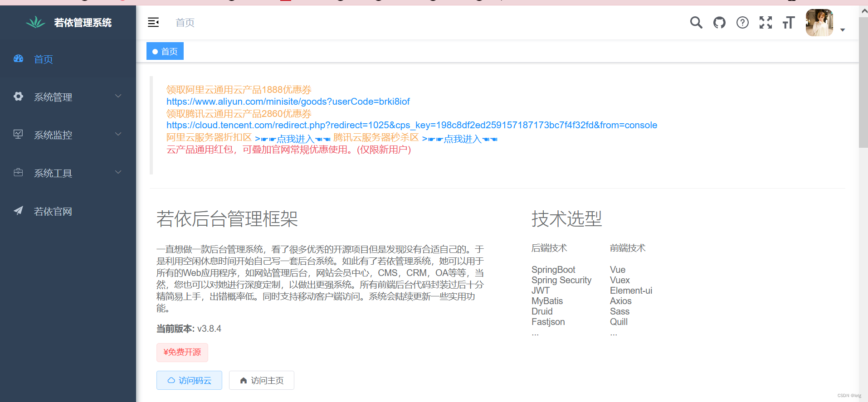Open the aliyun.com minisite coupon link
Viewport: 868px width, 402px height.
coord(288,102)
